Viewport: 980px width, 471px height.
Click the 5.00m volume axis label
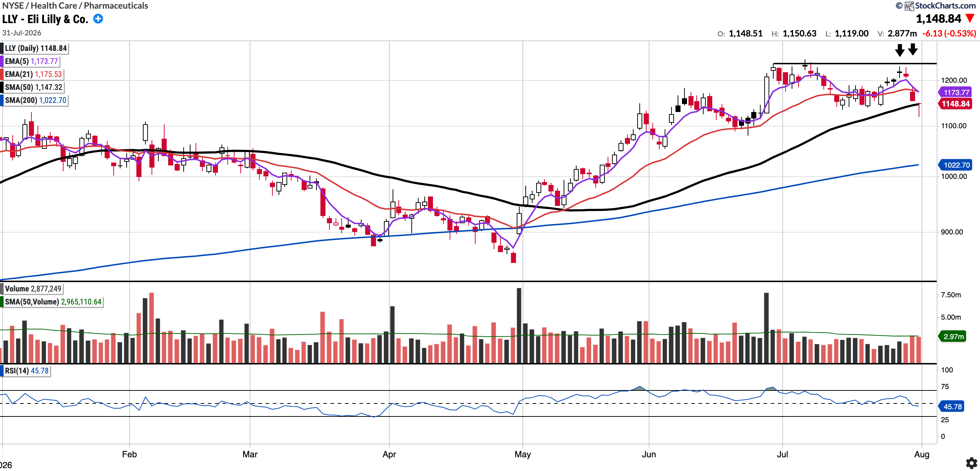tap(951, 317)
